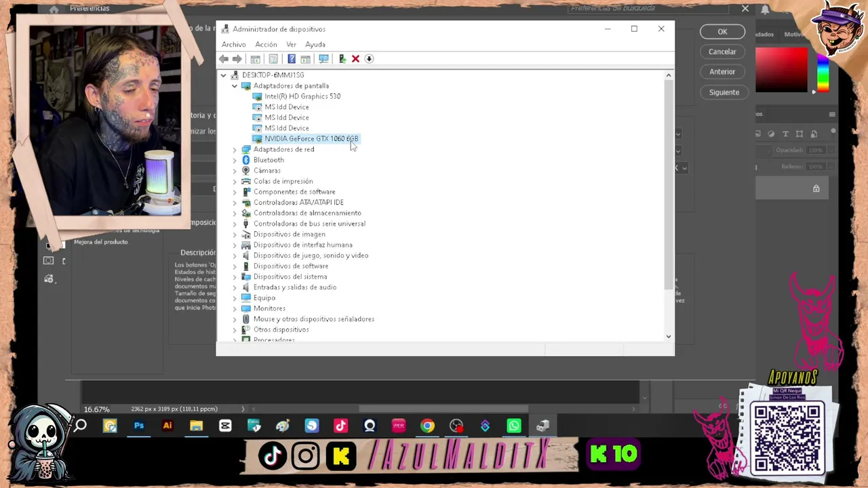The width and height of the screenshot is (868, 488).
Task: Expand the Colas de impresión category
Action: click(235, 181)
